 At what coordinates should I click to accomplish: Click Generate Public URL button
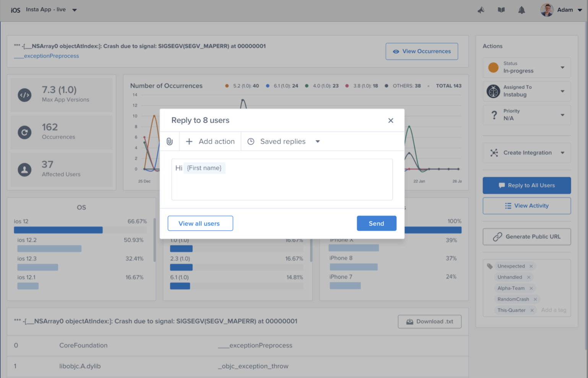pos(527,237)
